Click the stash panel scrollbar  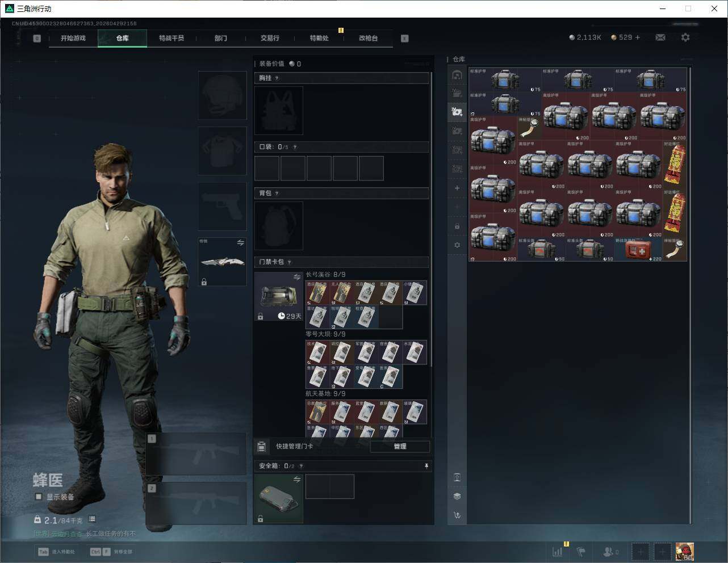[690, 295]
